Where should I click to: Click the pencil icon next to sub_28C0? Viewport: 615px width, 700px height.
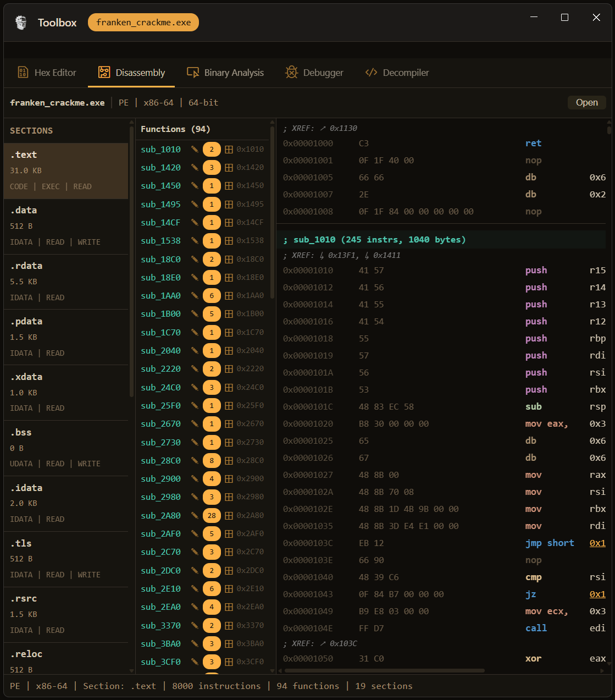tap(195, 460)
